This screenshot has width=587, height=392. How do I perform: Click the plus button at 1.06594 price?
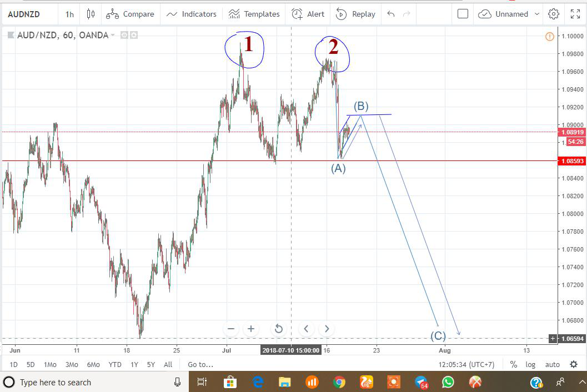pyautogui.click(x=553, y=339)
